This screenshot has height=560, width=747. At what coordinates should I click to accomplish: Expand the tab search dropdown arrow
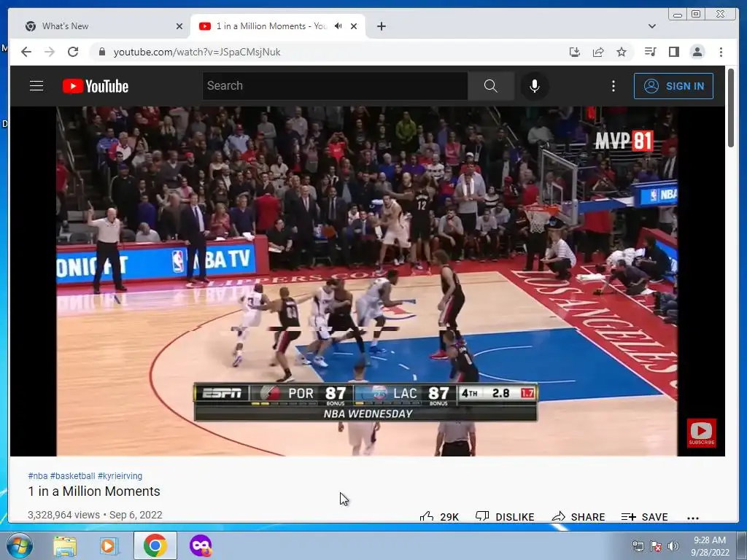click(x=651, y=26)
